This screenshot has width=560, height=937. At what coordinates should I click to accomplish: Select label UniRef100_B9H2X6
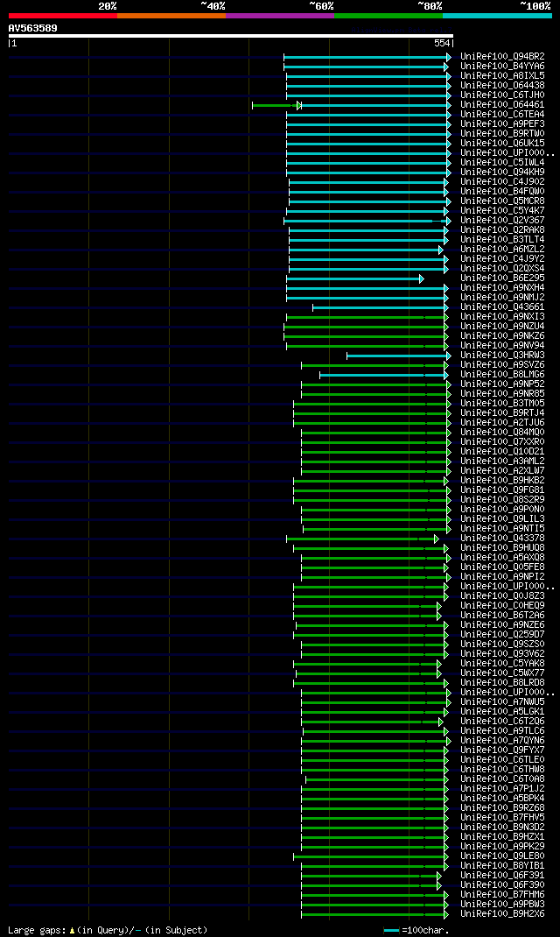click(502, 913)
